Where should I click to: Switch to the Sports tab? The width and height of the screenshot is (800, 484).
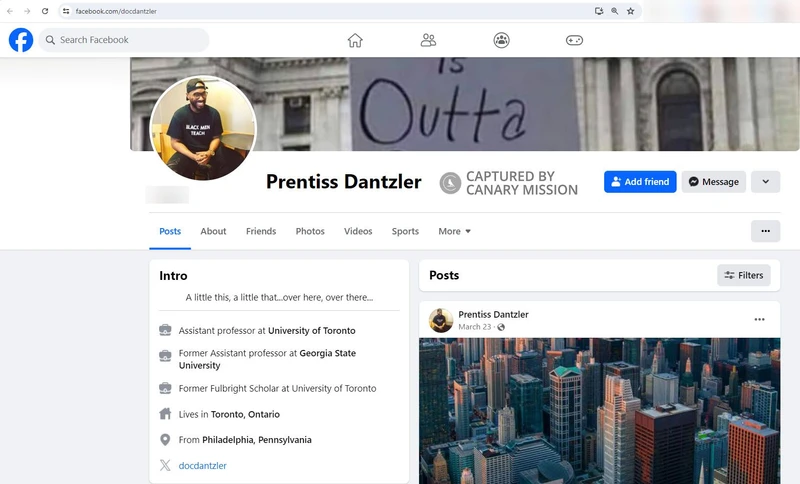405,232
